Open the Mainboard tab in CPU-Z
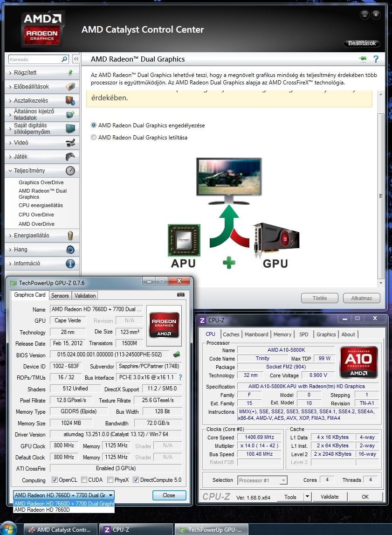Screen dimensions: 392x535 click(256, 334)
